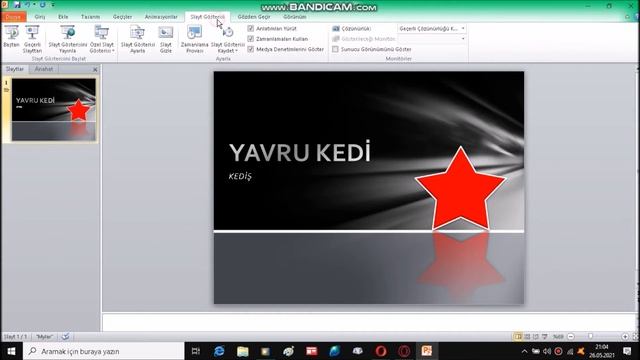Click Save icon in quick access toolbar
The image size is (640, 360).
click(17, 5)
